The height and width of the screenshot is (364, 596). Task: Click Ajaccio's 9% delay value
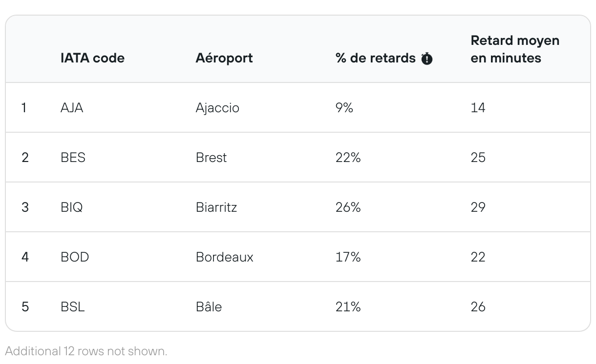344,108
